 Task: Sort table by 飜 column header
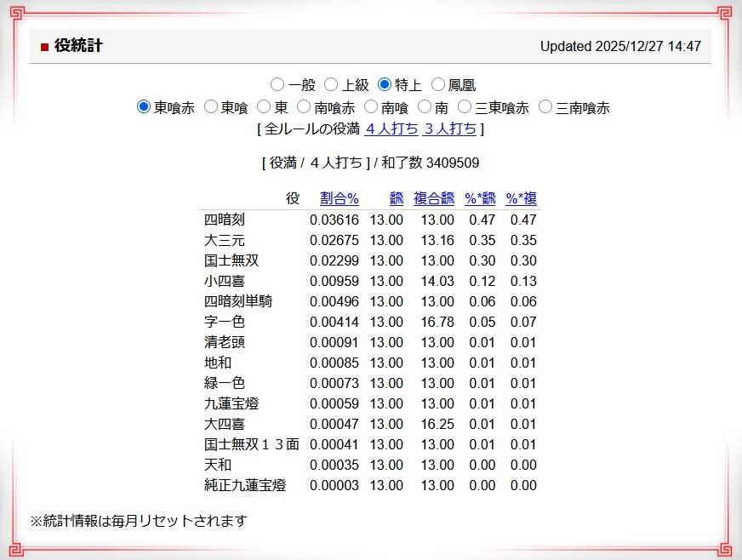coord(397,198)
